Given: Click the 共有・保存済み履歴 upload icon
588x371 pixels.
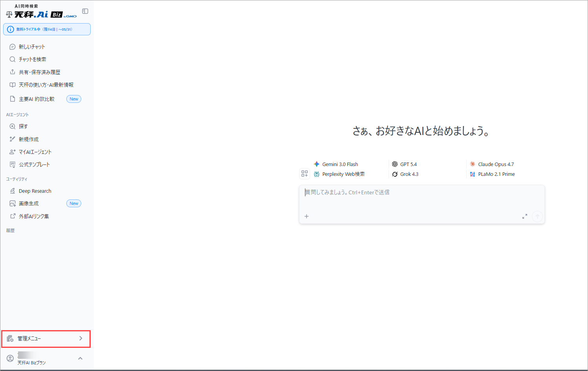Looking at the screenshot, I should coord(13,72).
